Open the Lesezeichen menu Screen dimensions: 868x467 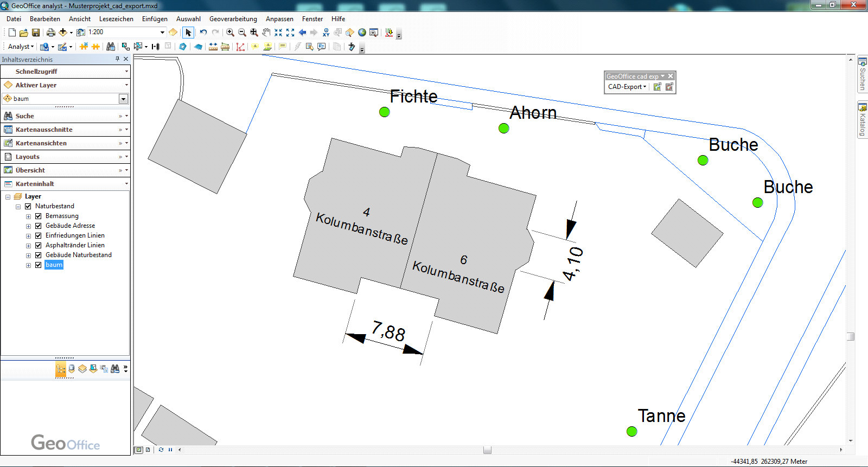[116, 19]
